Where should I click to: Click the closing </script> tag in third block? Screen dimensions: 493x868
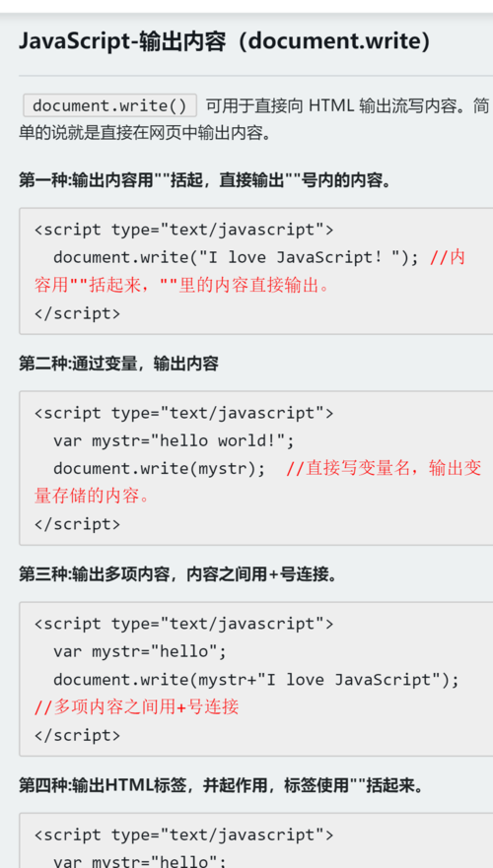(77, 735)
